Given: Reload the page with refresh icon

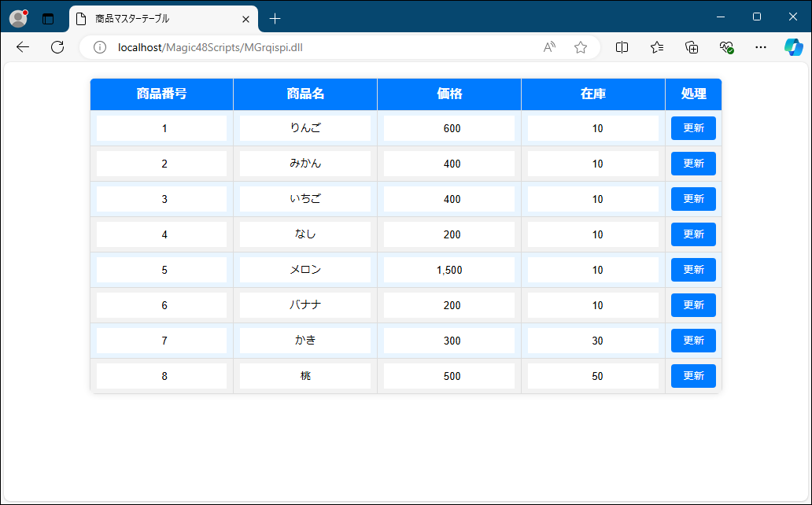Looking at the screenshot, I should pyautogui.click(x=57, y=47).
